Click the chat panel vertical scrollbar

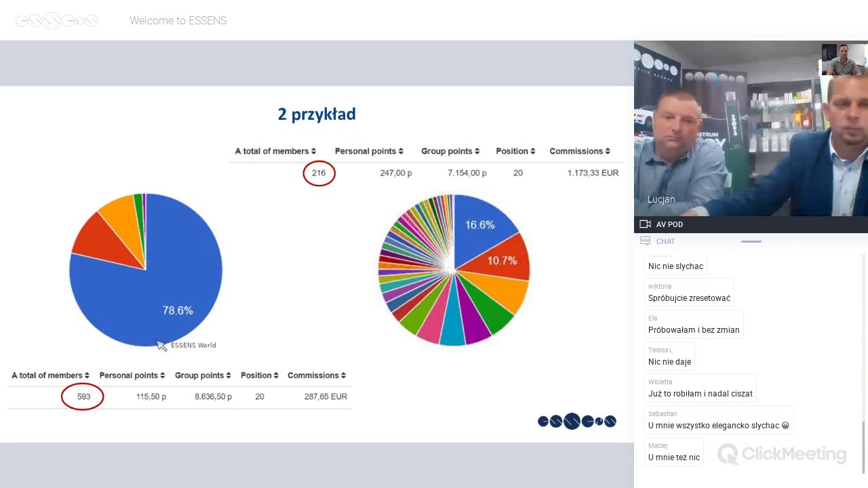point(864,447)
